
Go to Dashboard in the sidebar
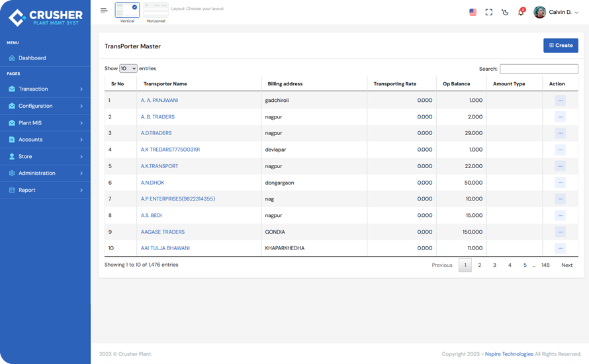point(32,58)
